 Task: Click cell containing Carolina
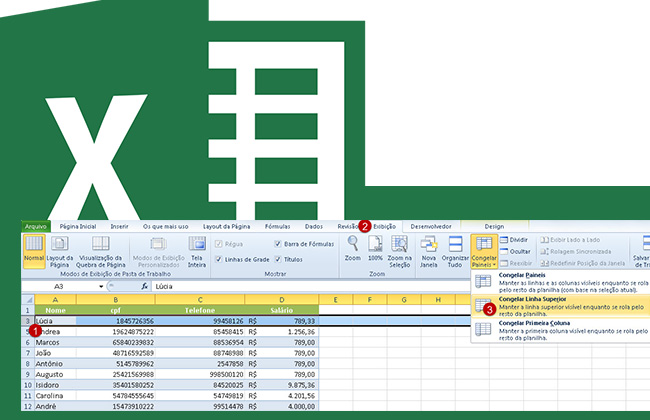click(55, 396)
